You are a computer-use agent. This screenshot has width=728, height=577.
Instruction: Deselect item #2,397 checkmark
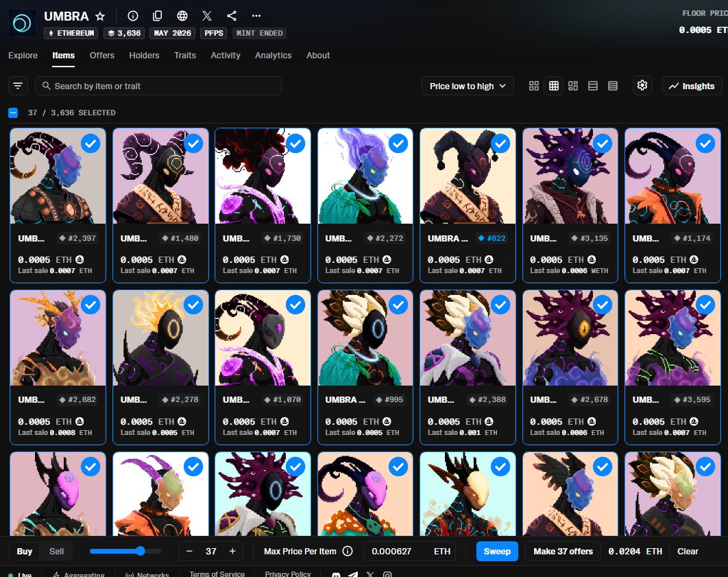pos(90,143)
